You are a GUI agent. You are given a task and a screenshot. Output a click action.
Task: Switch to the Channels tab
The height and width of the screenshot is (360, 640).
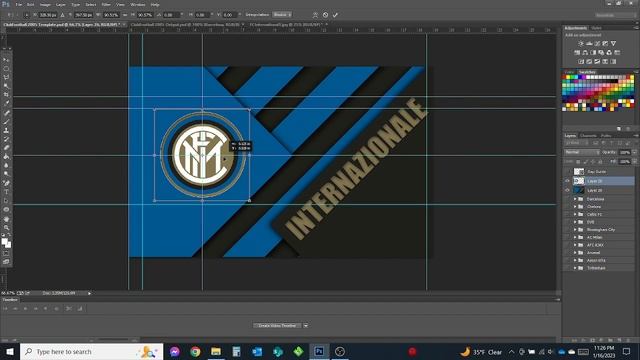[588, 136]
